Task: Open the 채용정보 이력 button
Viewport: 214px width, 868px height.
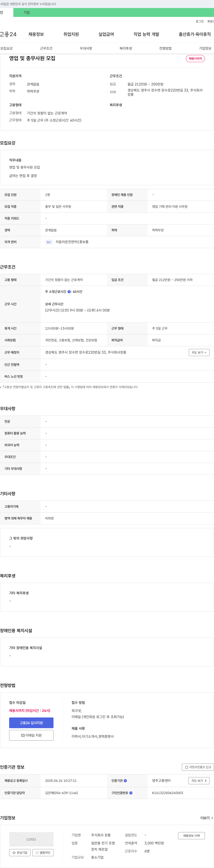Action: point(191,836)
